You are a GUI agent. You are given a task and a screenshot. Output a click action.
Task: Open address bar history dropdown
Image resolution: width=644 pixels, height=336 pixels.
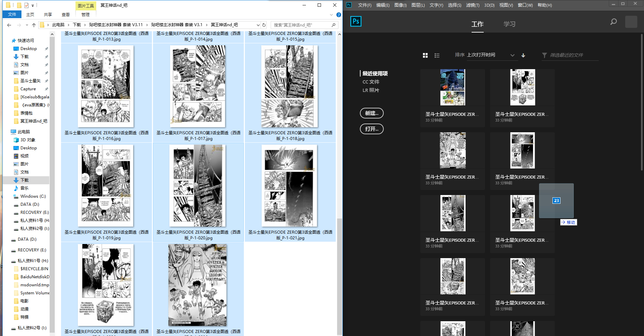(258, 25)
